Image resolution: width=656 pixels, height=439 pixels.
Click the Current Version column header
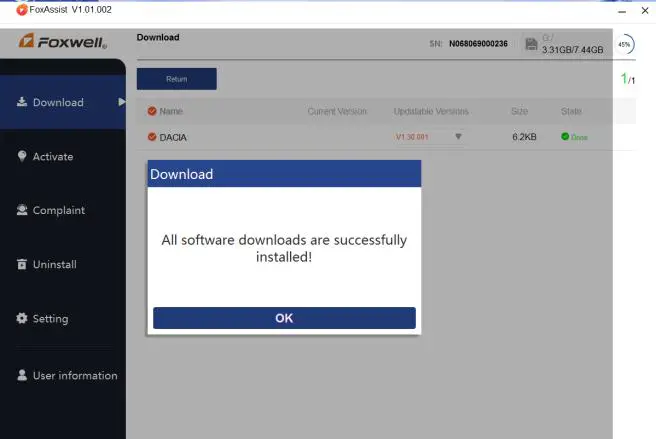(x=337, y=111)
